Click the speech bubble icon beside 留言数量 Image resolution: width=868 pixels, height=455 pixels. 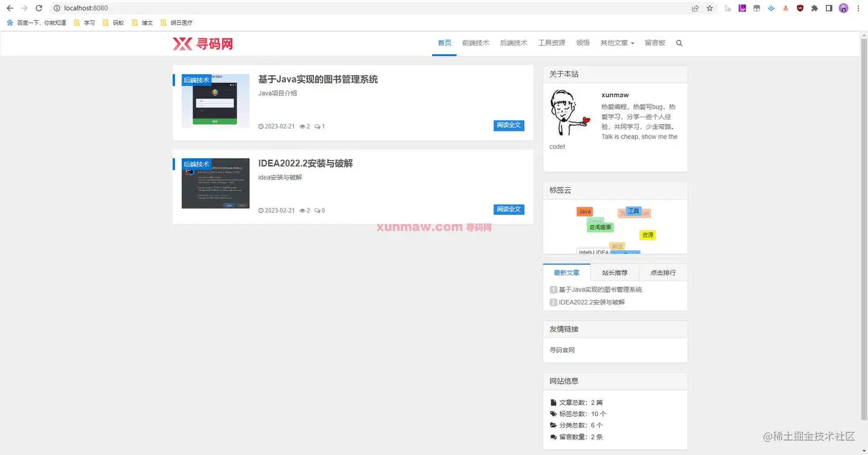[553, 437]
